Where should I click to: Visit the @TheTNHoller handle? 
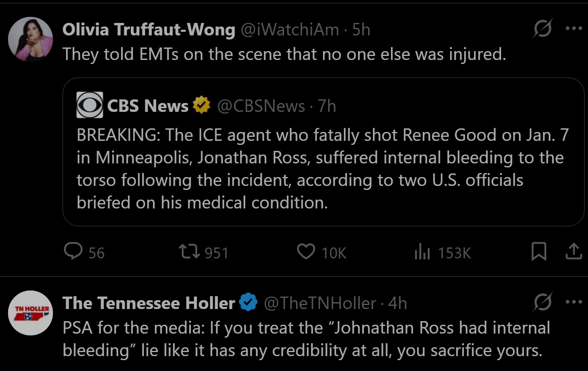click(320, 303)
